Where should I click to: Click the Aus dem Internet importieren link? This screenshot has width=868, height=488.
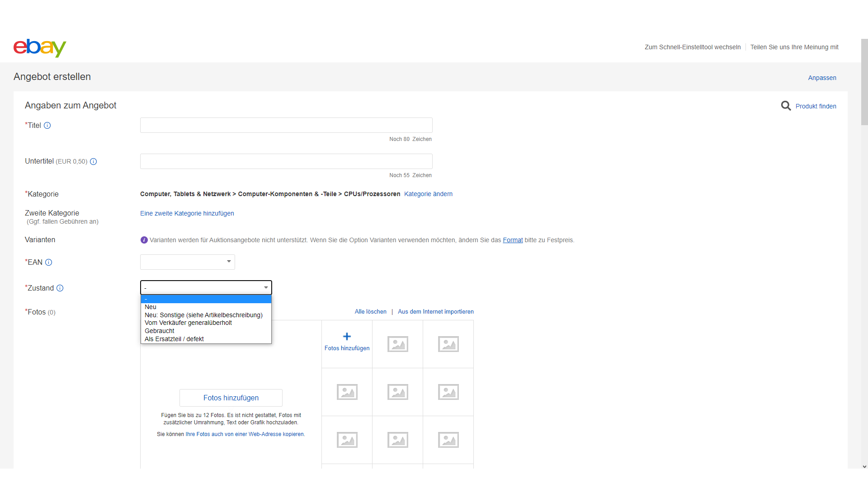click(x=435, y=312)
